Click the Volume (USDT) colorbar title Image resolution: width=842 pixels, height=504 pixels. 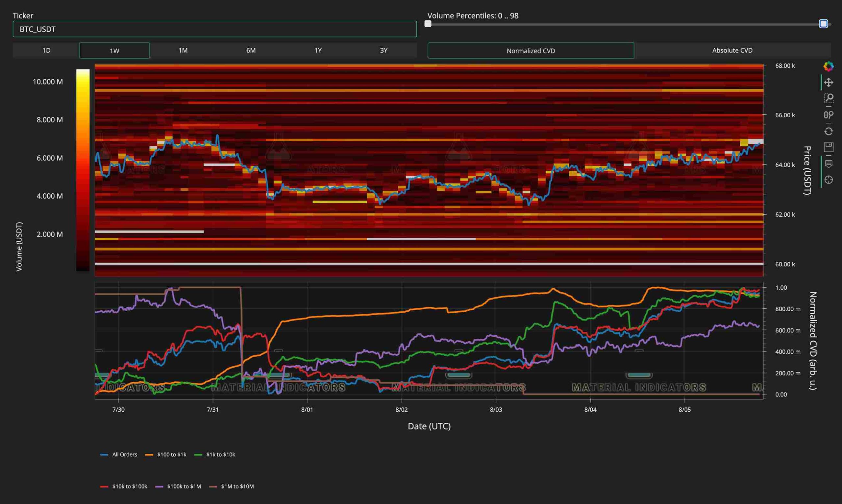pyautogui.click(x=19, y=247)
